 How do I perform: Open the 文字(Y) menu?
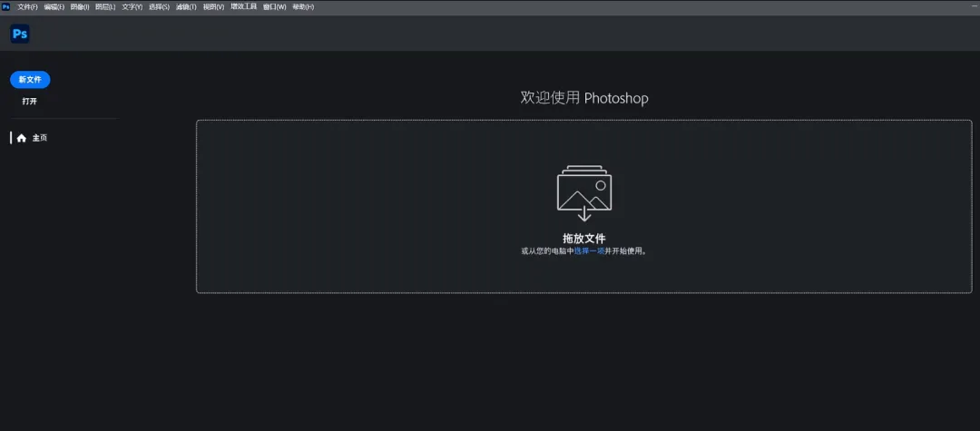pyautogui.click(x=132, y=7)
